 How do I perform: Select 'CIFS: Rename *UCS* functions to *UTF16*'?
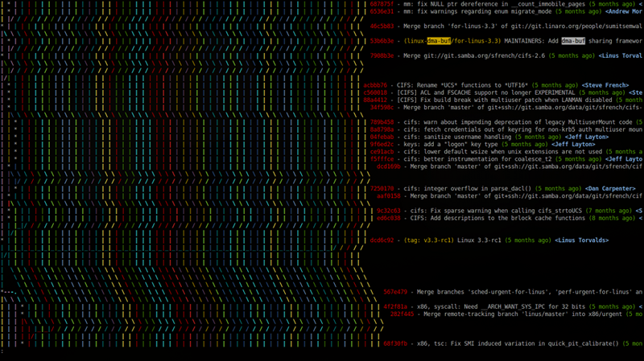tap(462, 85)
